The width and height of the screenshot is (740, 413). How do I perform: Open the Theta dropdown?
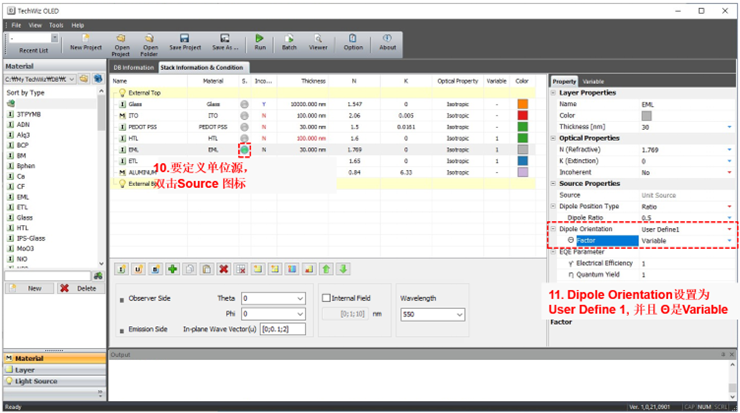pos(300,298)
